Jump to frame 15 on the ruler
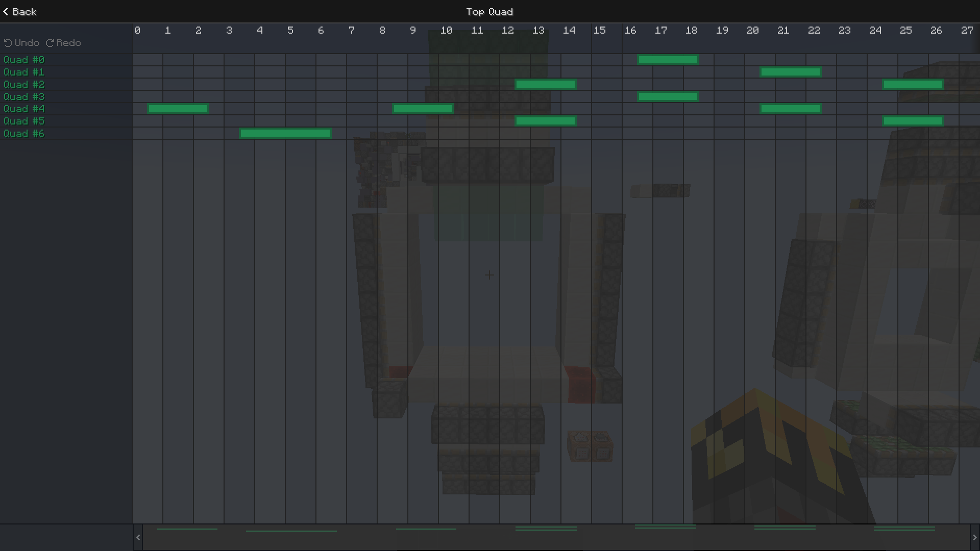 [x=599, y=31]
